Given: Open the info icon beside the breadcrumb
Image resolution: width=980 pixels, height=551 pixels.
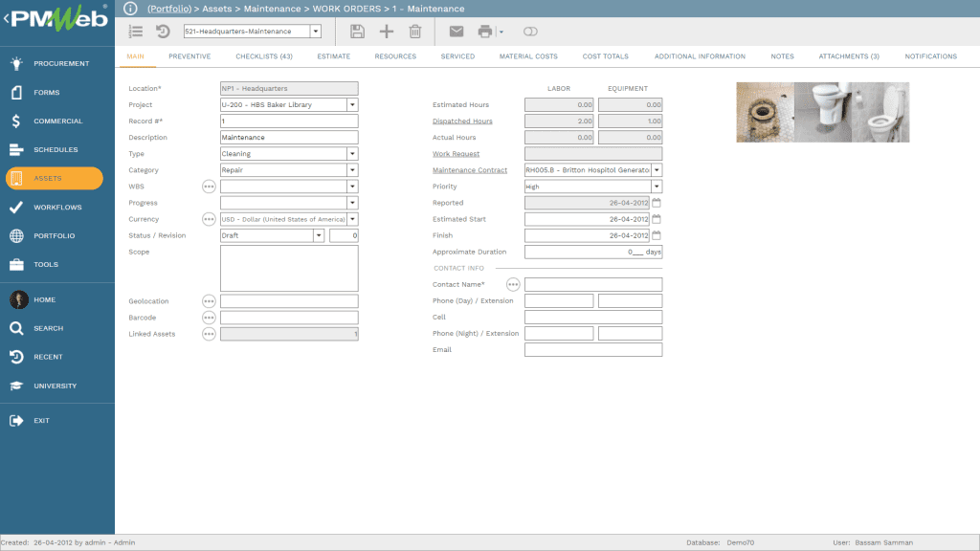Looking at the screenshot, I should [x=130, y=9].
